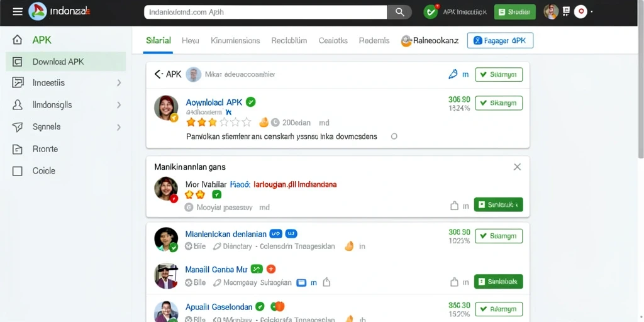Open the Kinumiensions tab
The width and height of the screenshot is (644, 322).
click(235, 40)
